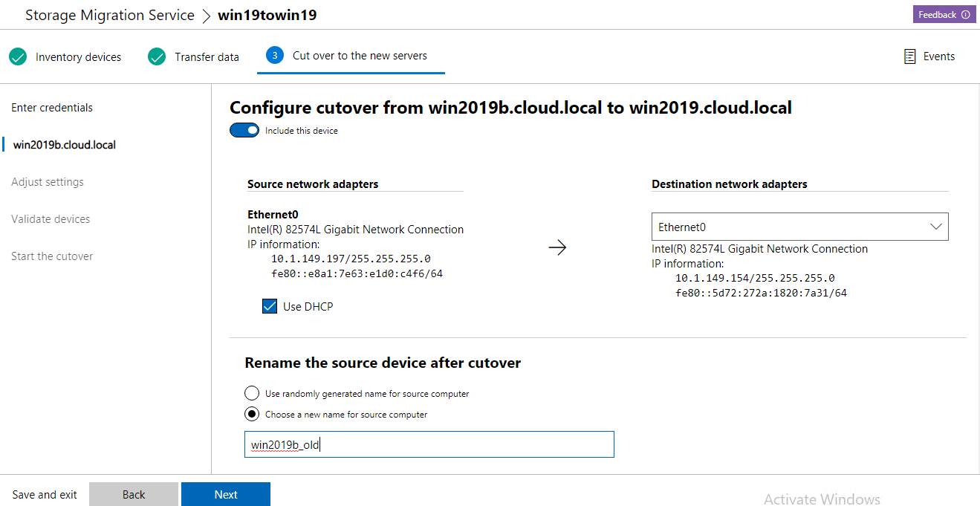
Task: Switch to the Inventory devices step tab
Action: (x=78, y=57)
